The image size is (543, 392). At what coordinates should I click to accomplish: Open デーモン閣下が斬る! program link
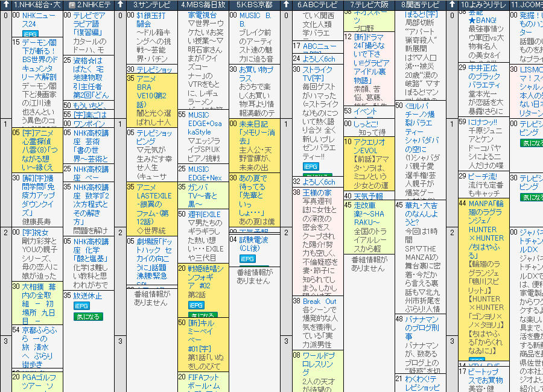point(39,60)
